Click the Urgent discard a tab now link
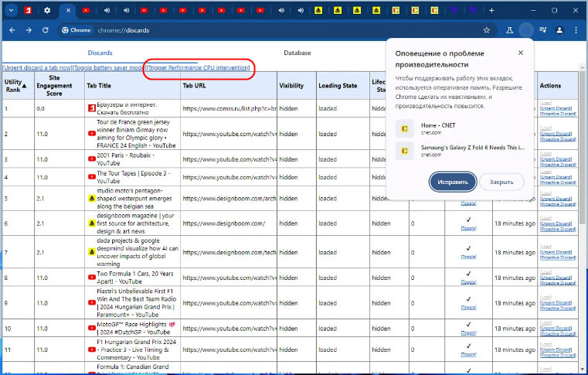This screenshot has width=588, height=375. point(37,67)
